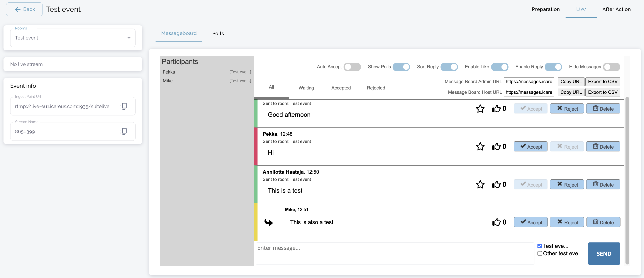Switch to the Polls tab
Image resolution: width=644 pixels, height=278 pixels.
[218, 34]
